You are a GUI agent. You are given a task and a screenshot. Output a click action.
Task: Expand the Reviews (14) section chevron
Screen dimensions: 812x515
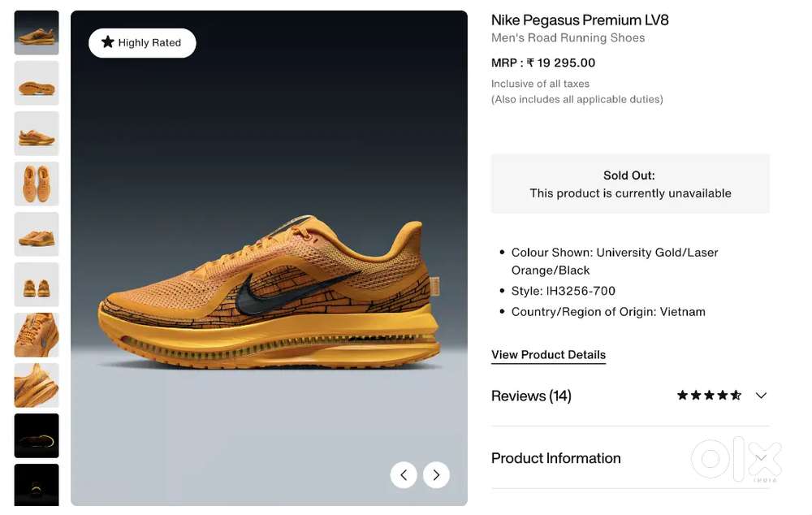point(761,396)
